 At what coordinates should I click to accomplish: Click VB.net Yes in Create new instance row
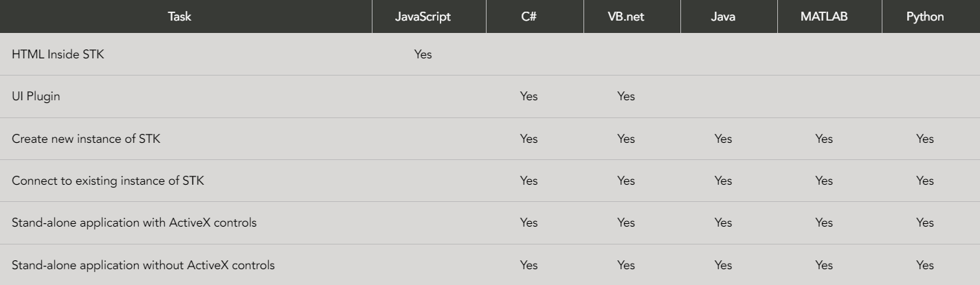coord(626,139)
